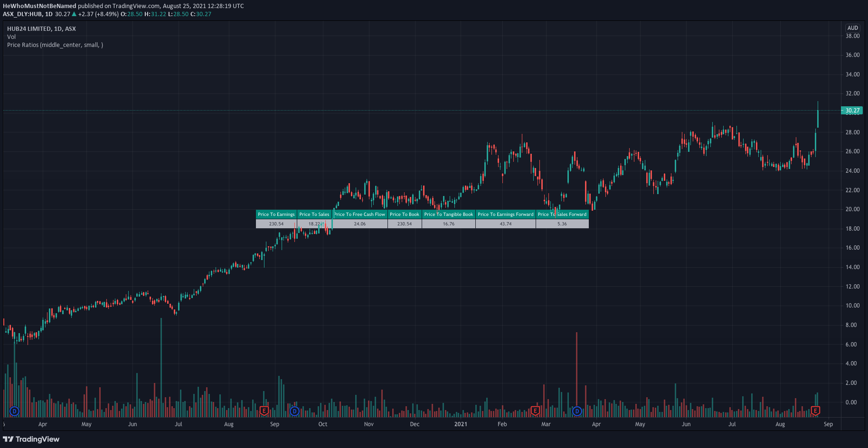Click the Dec label on time axis
868x448 pixels.
point(415,424)
